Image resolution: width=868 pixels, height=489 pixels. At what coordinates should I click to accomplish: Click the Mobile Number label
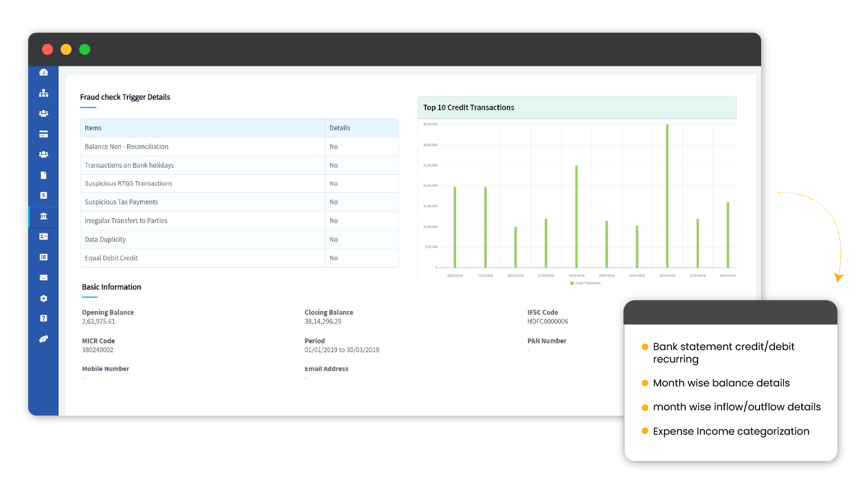[106, 369]
